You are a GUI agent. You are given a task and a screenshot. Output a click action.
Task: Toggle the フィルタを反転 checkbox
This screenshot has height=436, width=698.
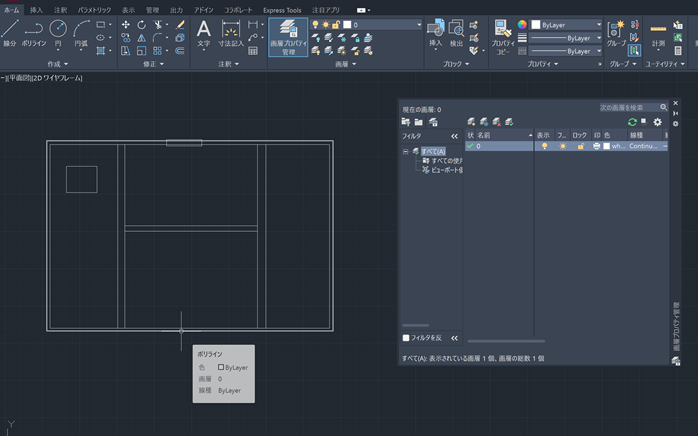pos(406,338)
